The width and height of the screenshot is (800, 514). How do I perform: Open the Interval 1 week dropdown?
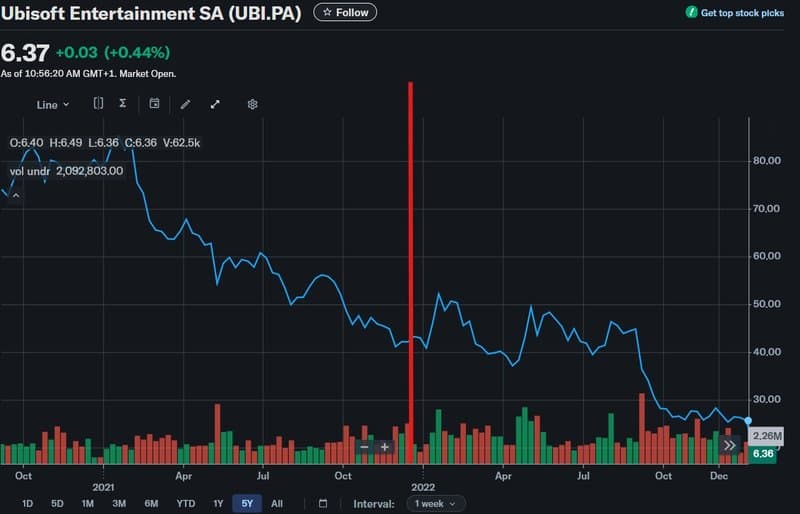tap(436, 503)
